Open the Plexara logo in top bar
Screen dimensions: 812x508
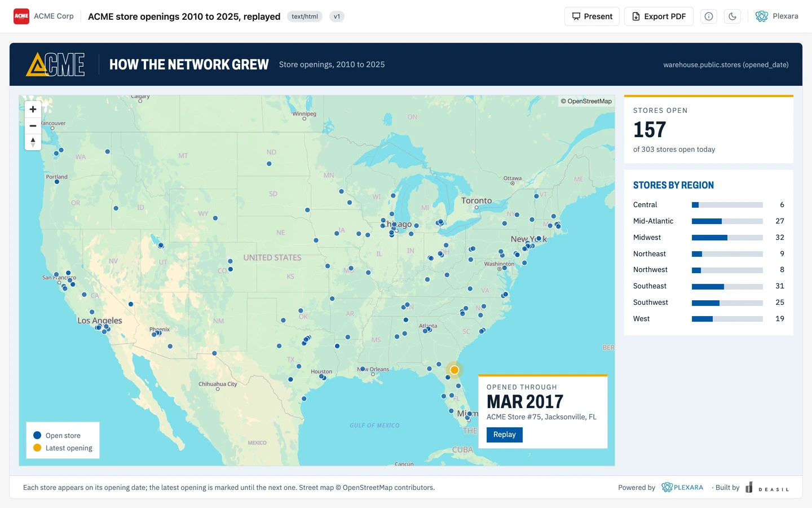(x=776, y=16)
